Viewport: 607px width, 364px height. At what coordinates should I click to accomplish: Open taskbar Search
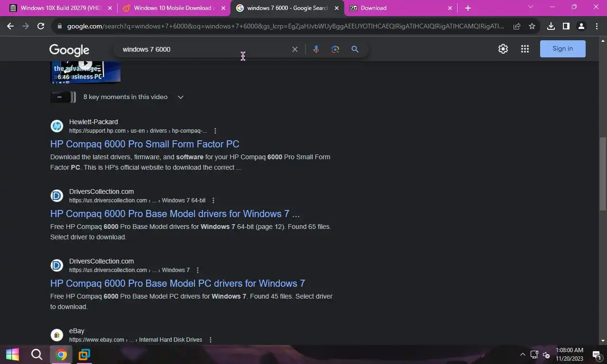tap(37, 355)
